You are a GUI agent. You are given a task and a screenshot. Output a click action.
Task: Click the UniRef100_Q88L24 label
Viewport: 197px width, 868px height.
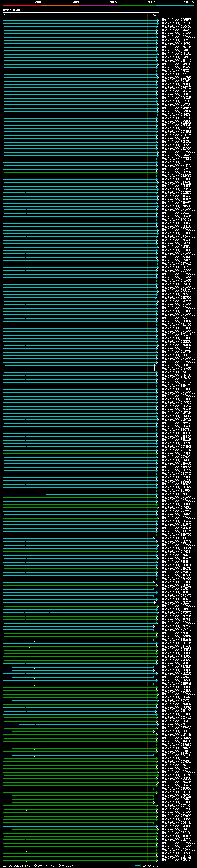click(x=177, y=548)
